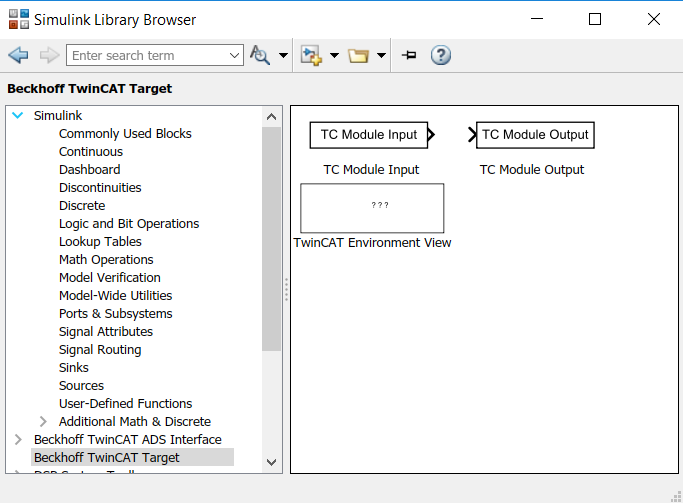Select Signal Routing library

pos(100,349)
